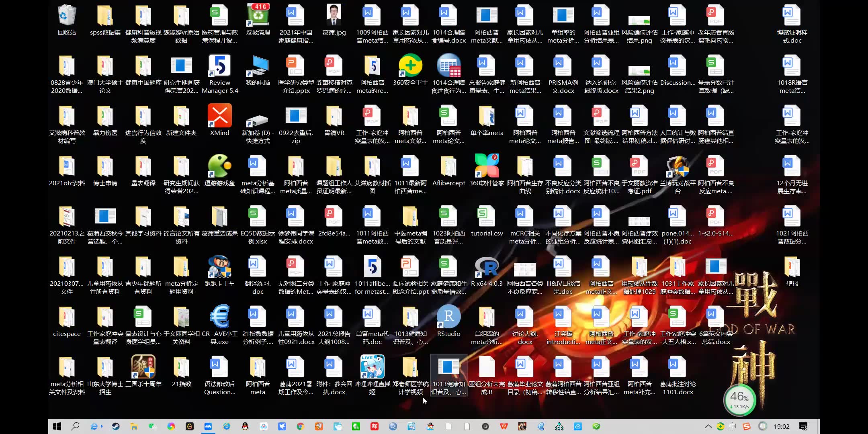Screen dimensions: 868x434
Task: Launch RStudio desktop shortcut
Action: (x=448, y=321)
